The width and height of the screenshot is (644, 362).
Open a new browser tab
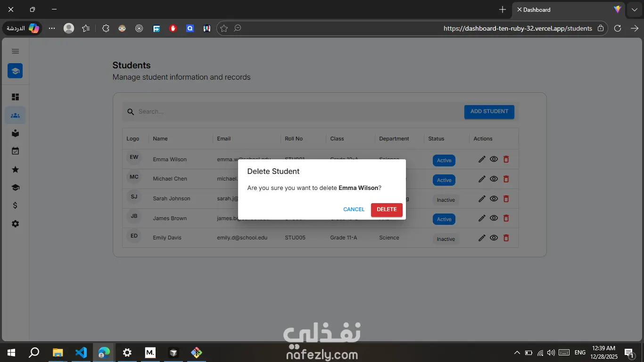(503, 9)
